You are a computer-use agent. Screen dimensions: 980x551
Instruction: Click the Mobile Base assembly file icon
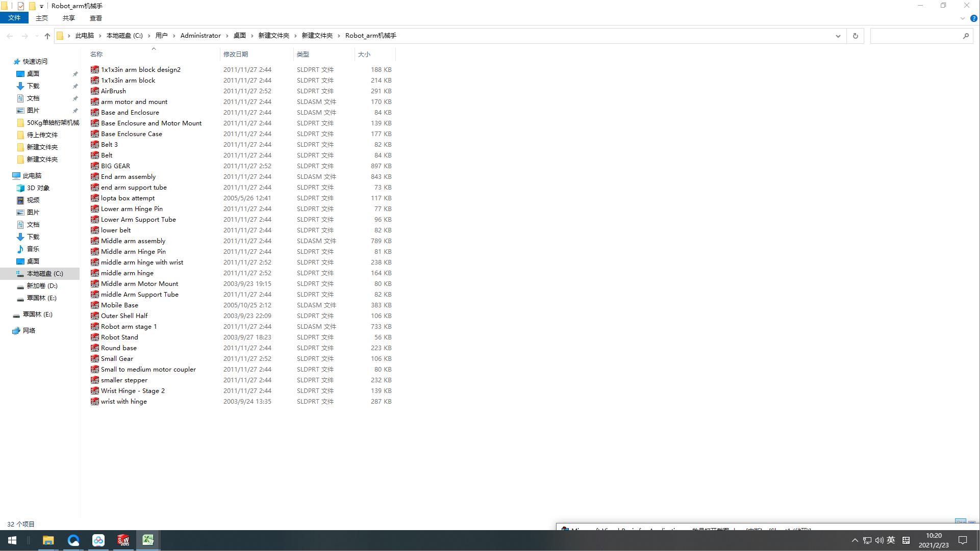(95, 305)
